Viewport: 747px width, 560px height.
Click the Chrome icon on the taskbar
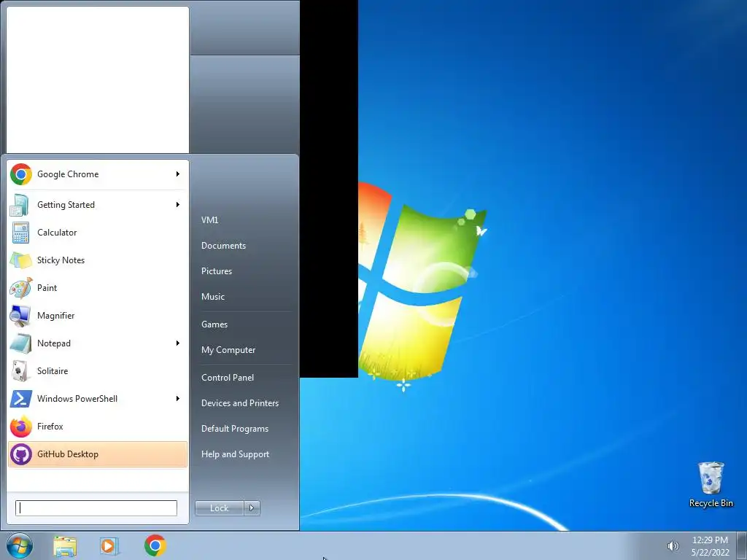pyautogui.click(x=155, y=545)
